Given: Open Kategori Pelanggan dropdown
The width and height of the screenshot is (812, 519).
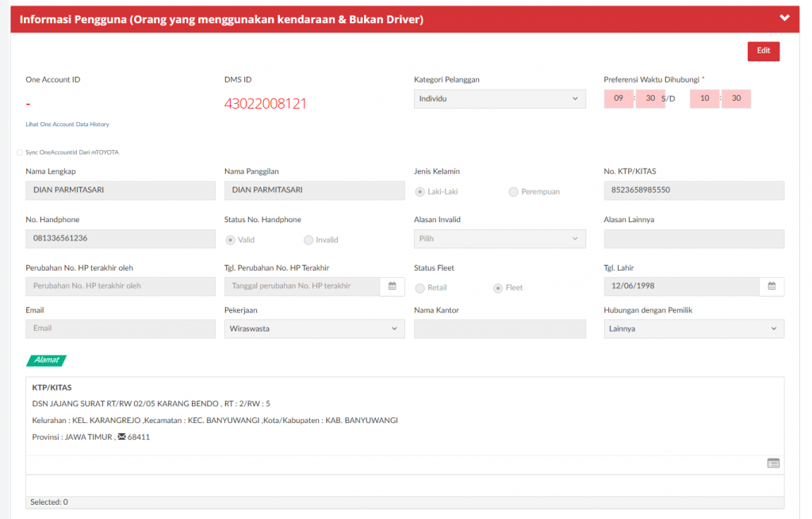Looking at the screenshot, I should 500,99.
